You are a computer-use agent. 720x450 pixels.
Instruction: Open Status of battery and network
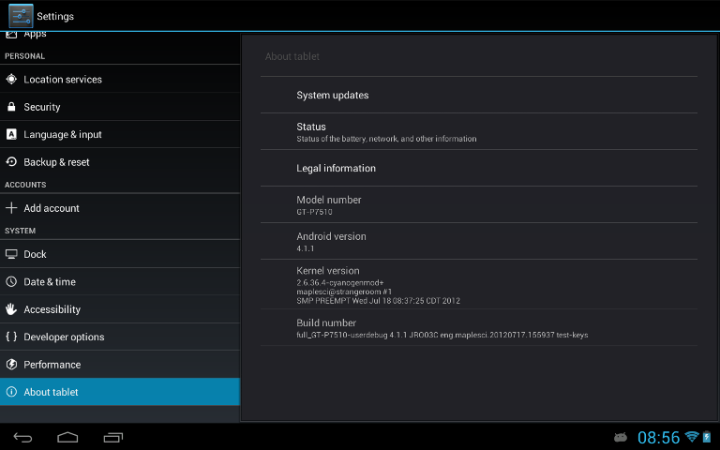(x=479, y=132)
